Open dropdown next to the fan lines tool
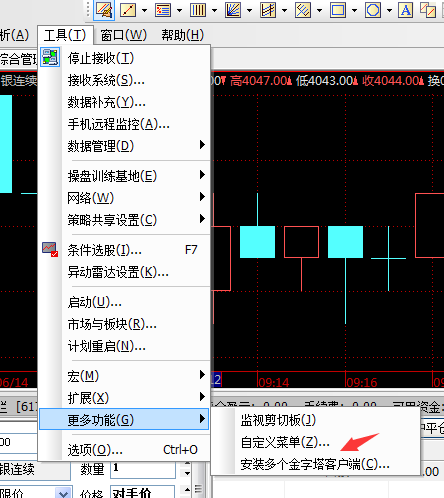This screenshot has height=498, width=444. (x=249, y=10)
